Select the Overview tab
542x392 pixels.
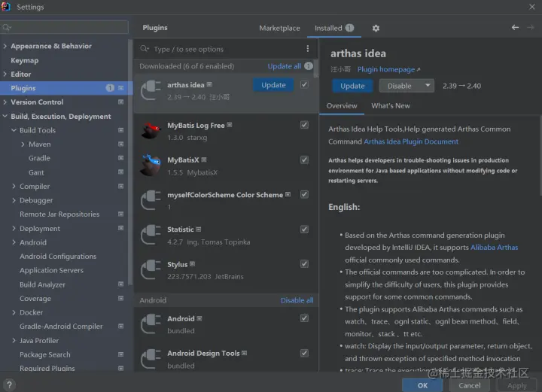coord(342,106)
